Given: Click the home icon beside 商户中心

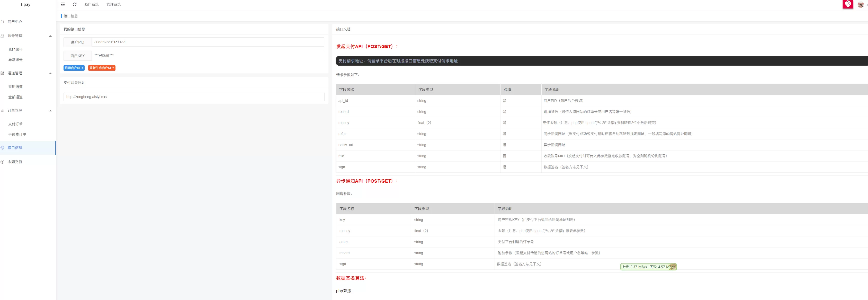Looking at the screenshot, I should click(x=2, y=22).
